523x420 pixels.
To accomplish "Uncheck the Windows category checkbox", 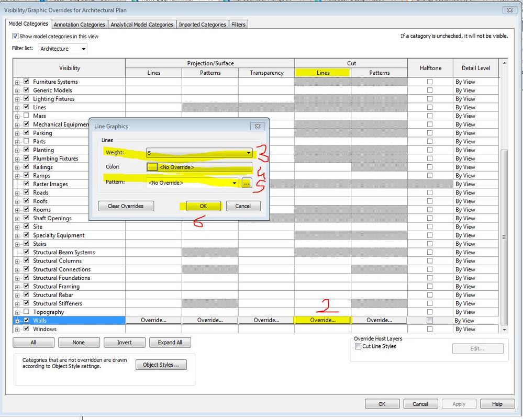I will 26,328.
